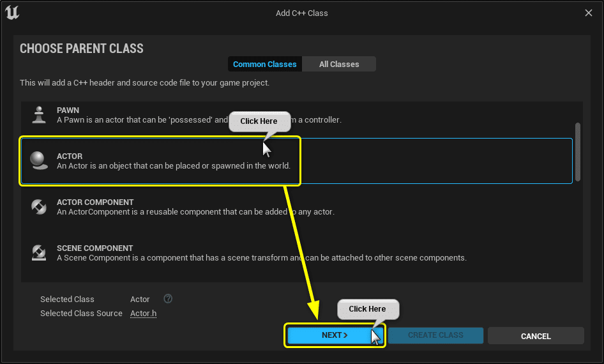The width and height of the screenshot is (604, 364).
Task: Click the Actor Component icon
Action: [39, 207]
